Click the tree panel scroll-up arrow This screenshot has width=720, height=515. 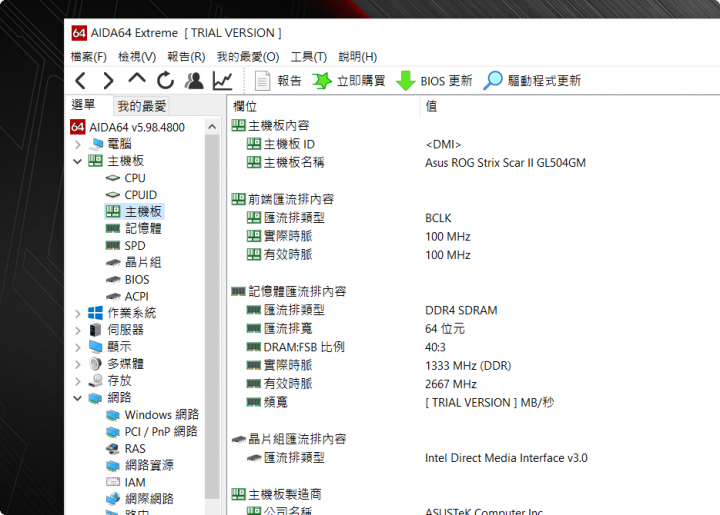(212, 127)
